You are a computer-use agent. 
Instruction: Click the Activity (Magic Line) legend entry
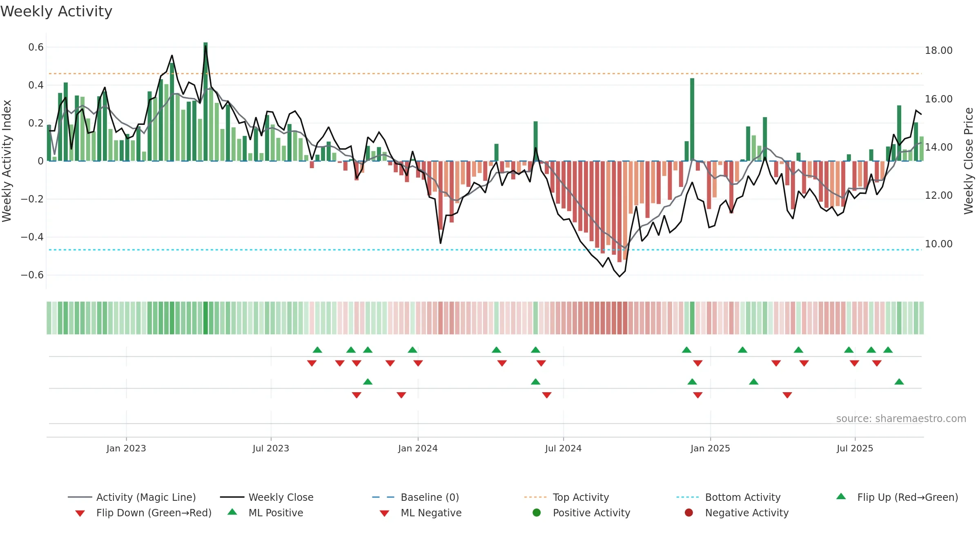(x=132, y=497)
